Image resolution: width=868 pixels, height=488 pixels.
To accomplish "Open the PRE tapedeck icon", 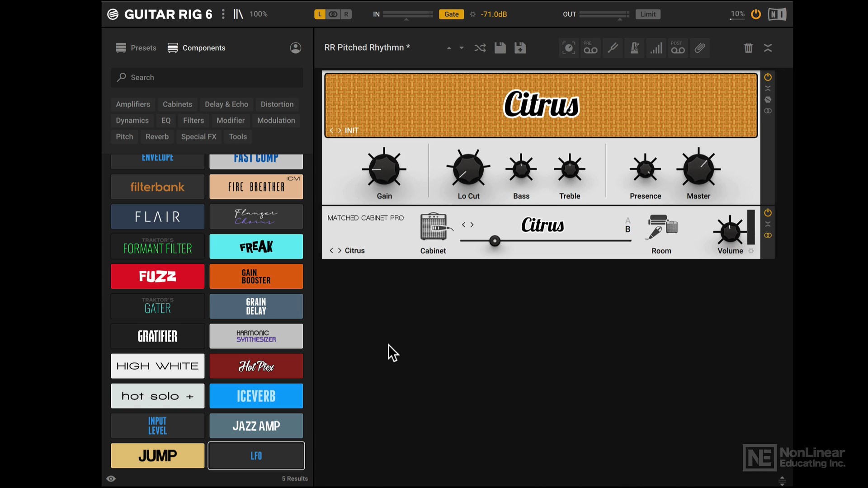I will [x=590, y=48].
